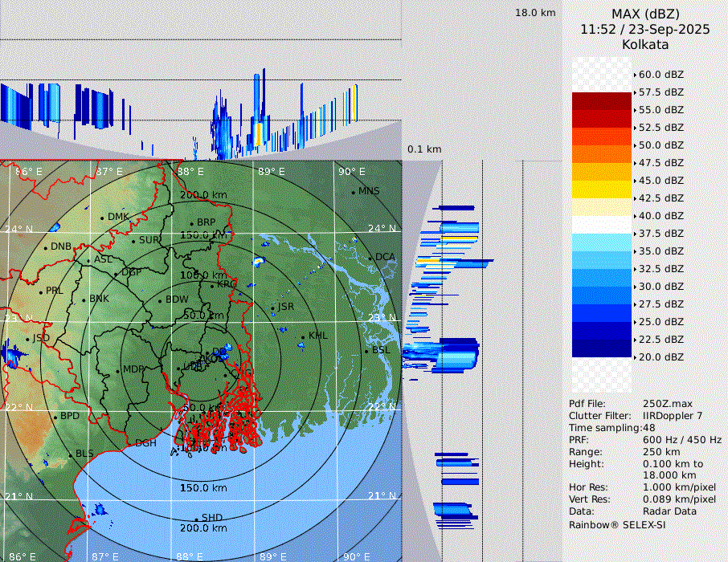Image resolution: width=728 pixels, height=562 pixels.
Task: Click the 100.0 km range ring label
Action: click(x=202, y=275)
